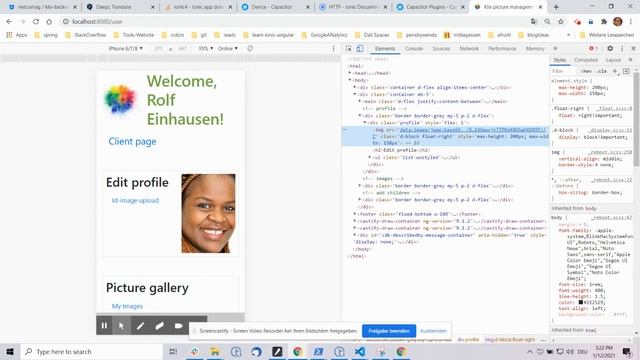The width and height of the screenshot is (640, 360).
Task: Open the Layout styles tab
Action: point(613,60)
